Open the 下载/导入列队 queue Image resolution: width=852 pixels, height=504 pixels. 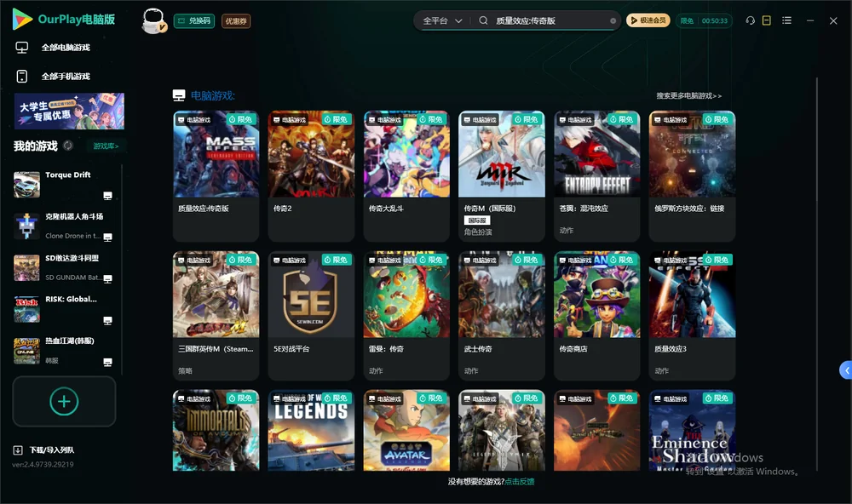[x=44, y=450]
